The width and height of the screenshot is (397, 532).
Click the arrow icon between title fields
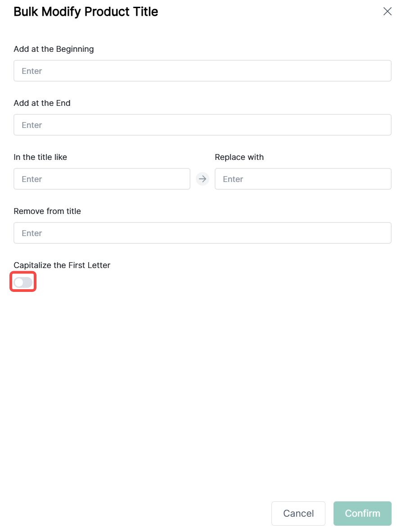click(x=203, y=179)
